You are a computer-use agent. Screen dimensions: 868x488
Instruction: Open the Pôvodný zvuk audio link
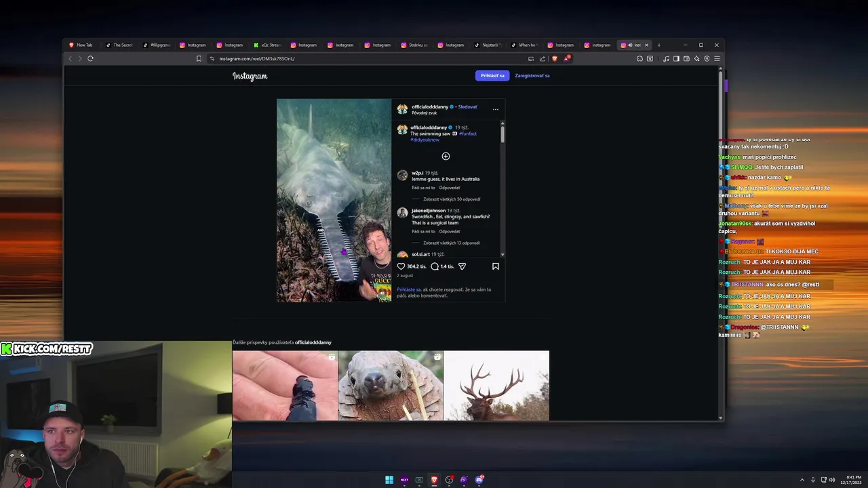pos(425,113)
